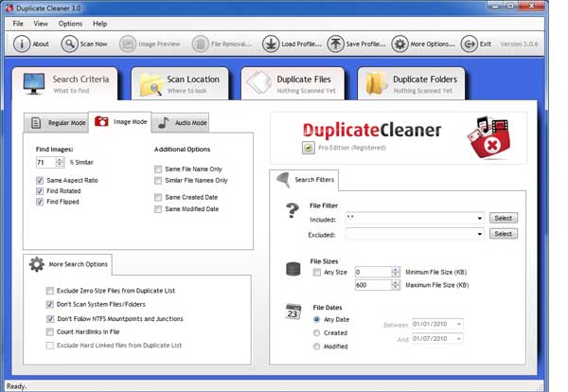Viewport: 568px width, 392px height.
Task: Click the File Sizes database icon
Action: 293,269
